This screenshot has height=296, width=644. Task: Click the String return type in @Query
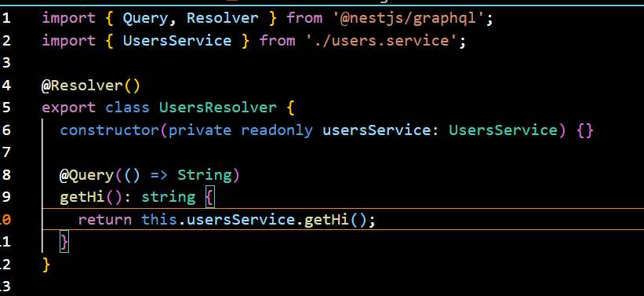click(205, 175)
